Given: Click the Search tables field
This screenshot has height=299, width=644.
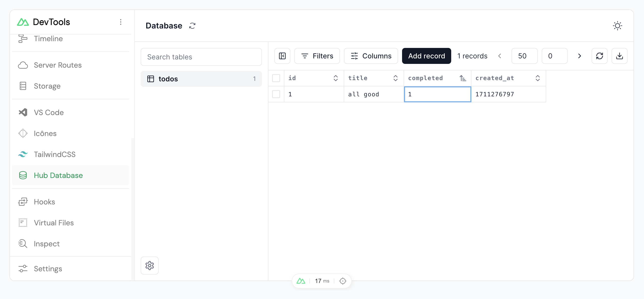Looking at the screenshot, I should tap(201, 57).
